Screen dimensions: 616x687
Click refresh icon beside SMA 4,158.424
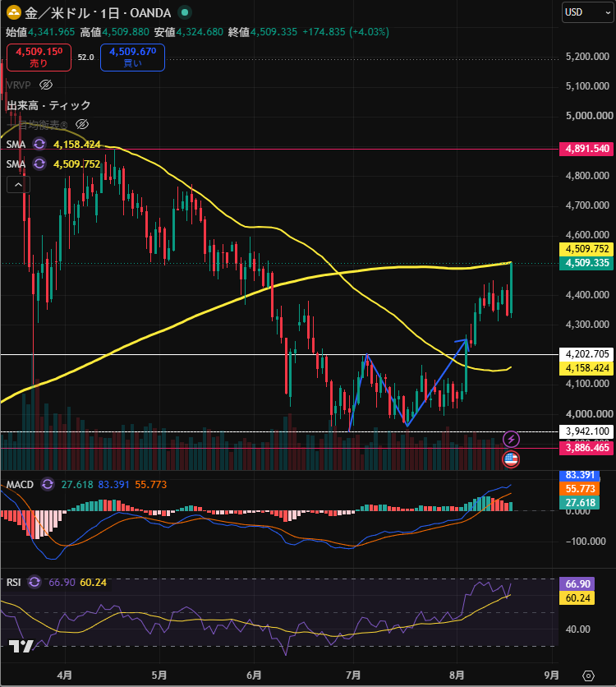coord(39,144)
